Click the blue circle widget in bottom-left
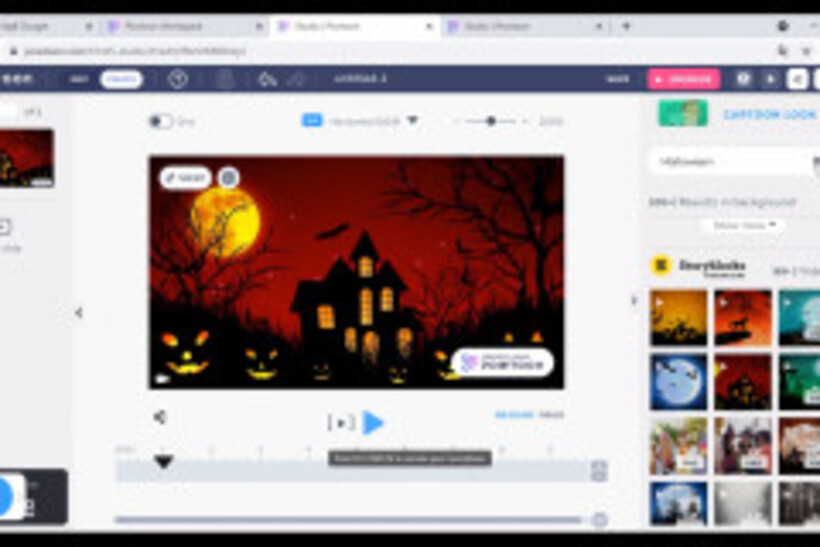The image size is (820, 547). (x=5, y=497)
